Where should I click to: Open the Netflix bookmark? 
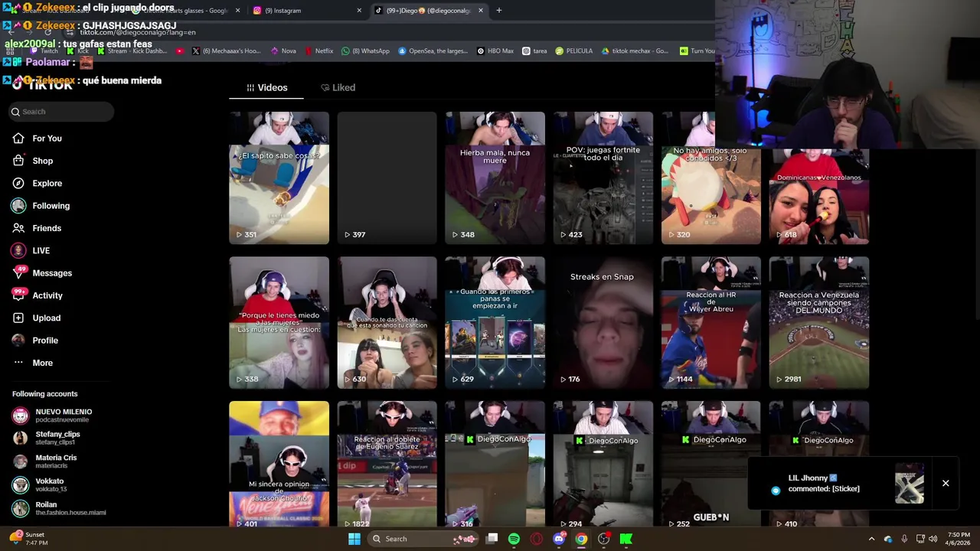pyautogui.click(x=318, y=51)
